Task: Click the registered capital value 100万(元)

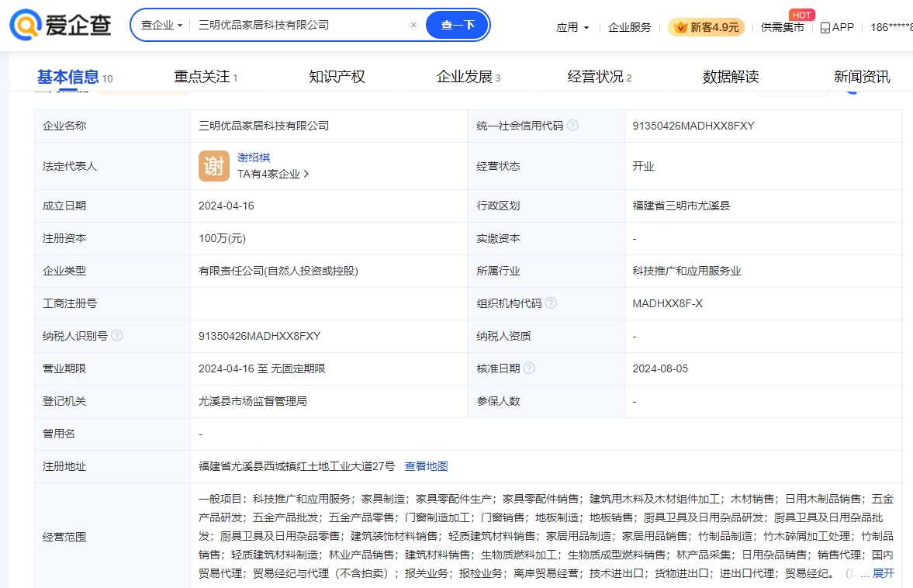Action: (x=223, y=239)
